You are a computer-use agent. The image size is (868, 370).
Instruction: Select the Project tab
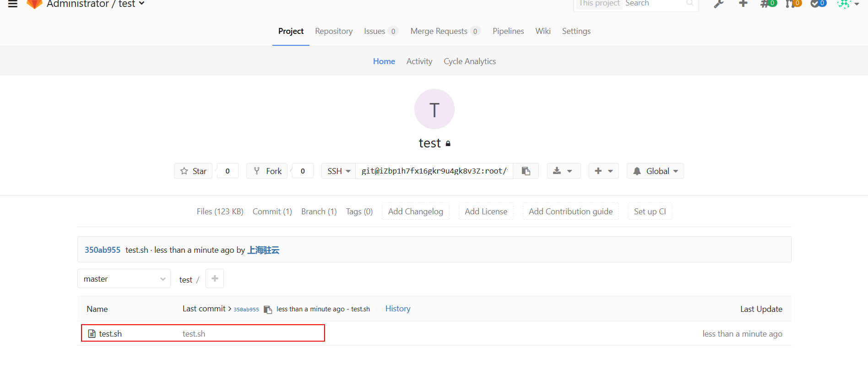coord(291,31)
